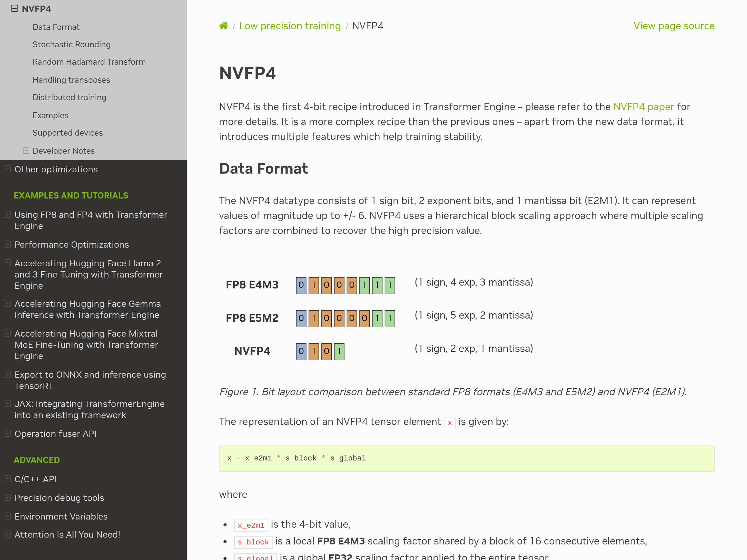Open Operation fuser API page
This screenshot has height=560, width=747.
tap(55, 434)
